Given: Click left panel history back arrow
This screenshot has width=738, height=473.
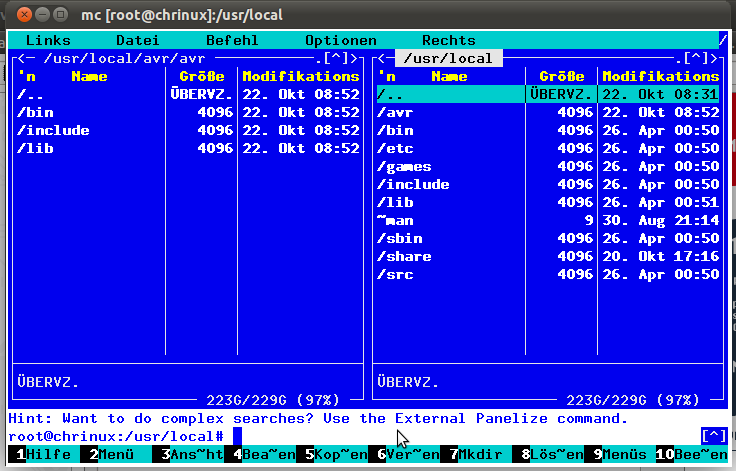Looking at the screenshot, I should 22,58.
